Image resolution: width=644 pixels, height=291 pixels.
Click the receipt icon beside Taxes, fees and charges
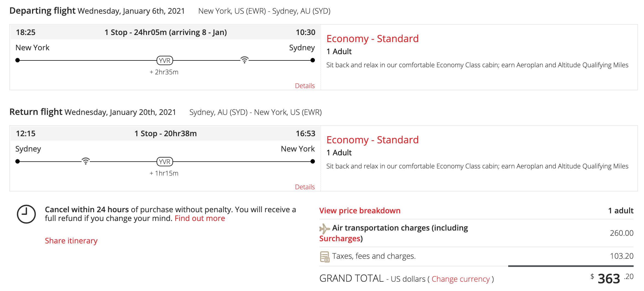coord(325,257)
